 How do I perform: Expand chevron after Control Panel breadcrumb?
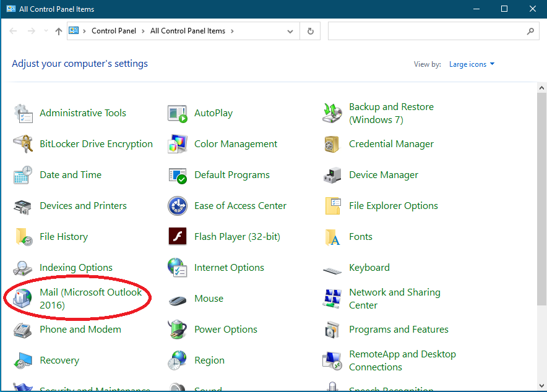143,31
